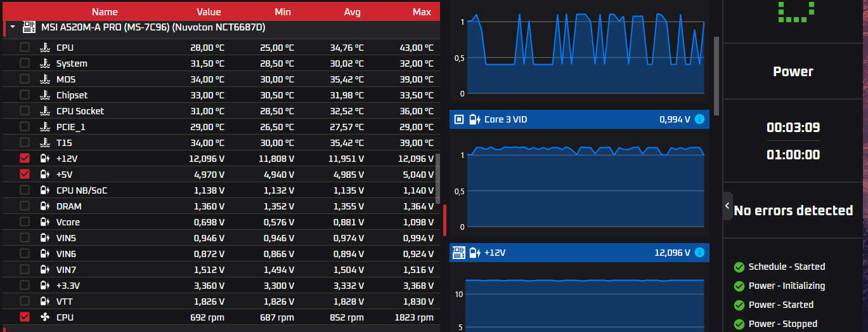868x332 pixels.
Task: Click the sensor table vertical scrollbar
Action: click(x=437, y=178)
